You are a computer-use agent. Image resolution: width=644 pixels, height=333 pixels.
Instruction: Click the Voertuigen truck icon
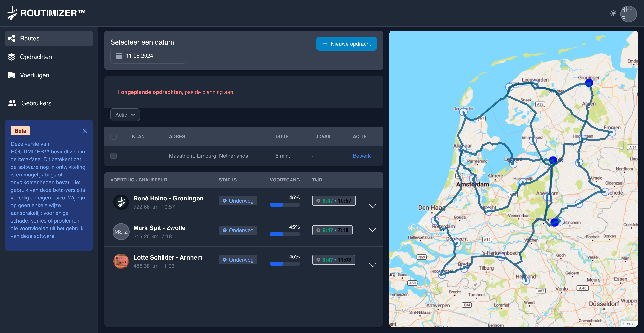[11, 75]
